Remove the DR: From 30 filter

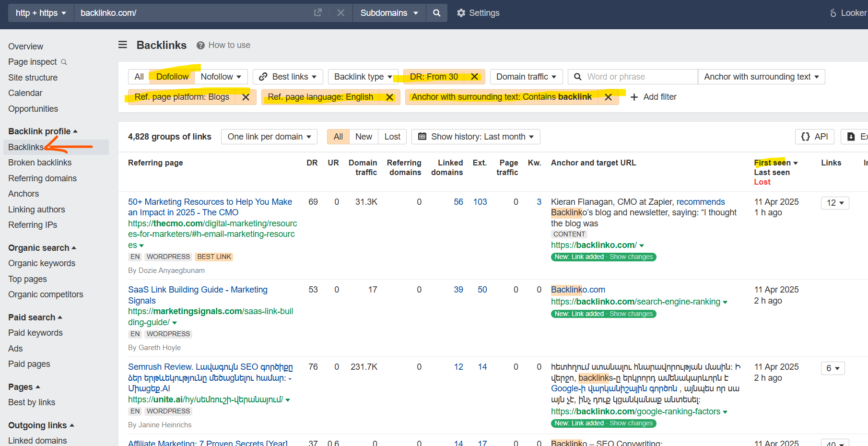474,77
